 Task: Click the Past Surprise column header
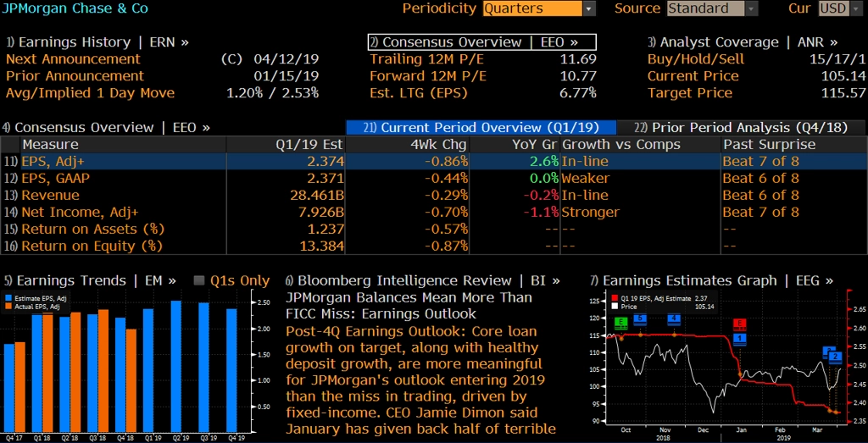(793, 145)
